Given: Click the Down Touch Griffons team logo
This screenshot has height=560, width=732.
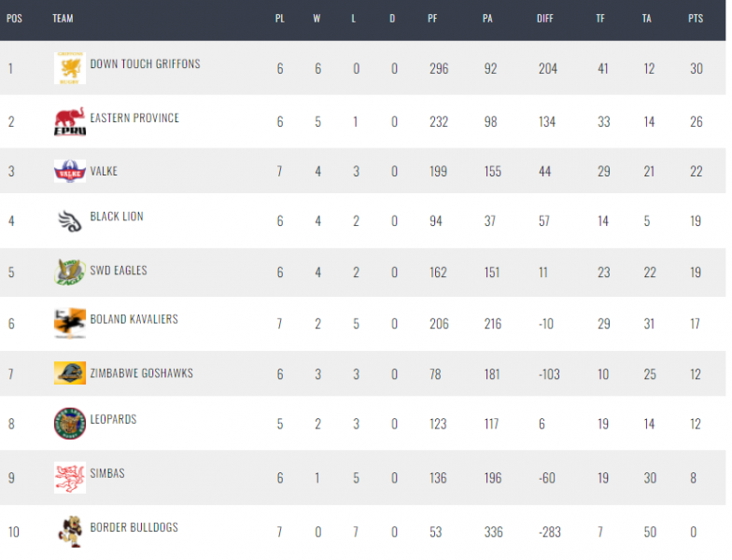Looking at the screenshot, I should click(x=69, y=68).
